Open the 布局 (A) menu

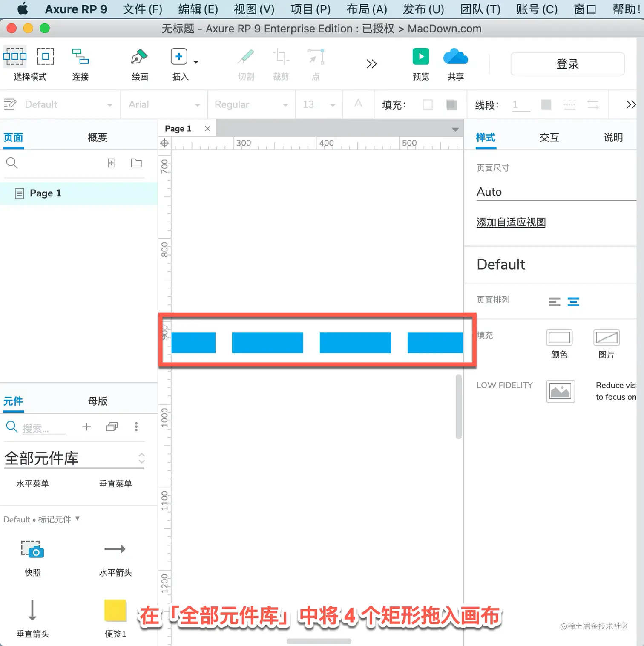point(367,9)
